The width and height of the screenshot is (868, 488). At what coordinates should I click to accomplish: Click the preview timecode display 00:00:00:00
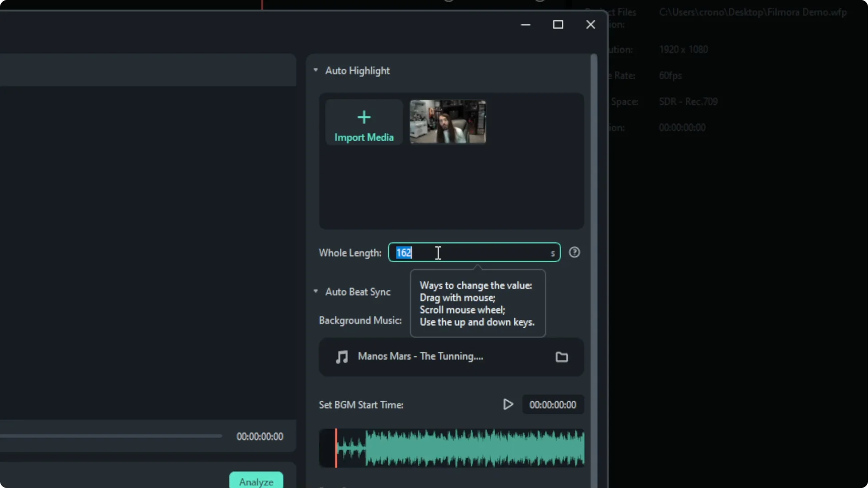[259, 436]
